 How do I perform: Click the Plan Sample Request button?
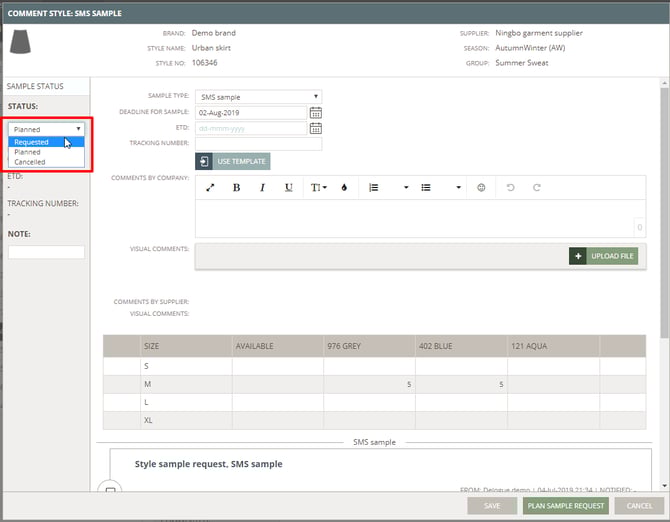pos(565,506)
